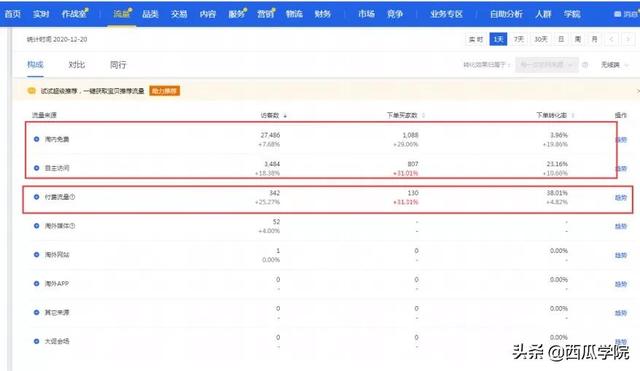Click the 统计时间 2020-12-20 text
This screenshot has height=371, width=640.
click(x=57, y=39)
